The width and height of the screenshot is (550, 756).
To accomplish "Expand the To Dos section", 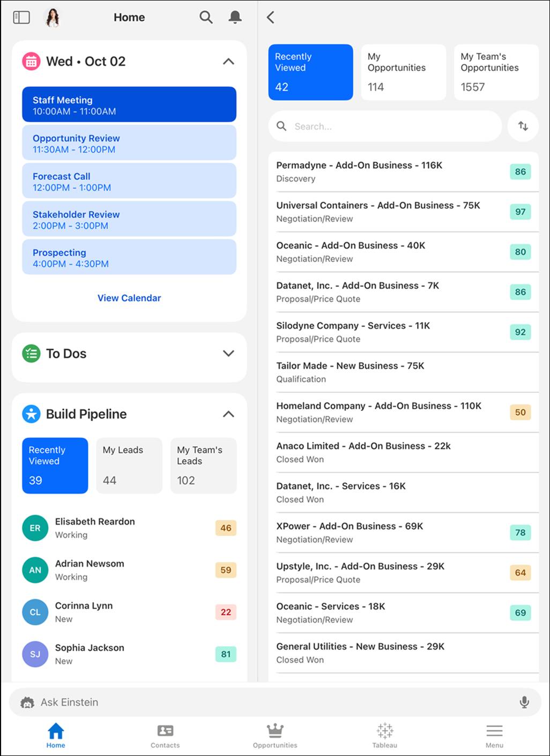I will (x=228, y=354).
